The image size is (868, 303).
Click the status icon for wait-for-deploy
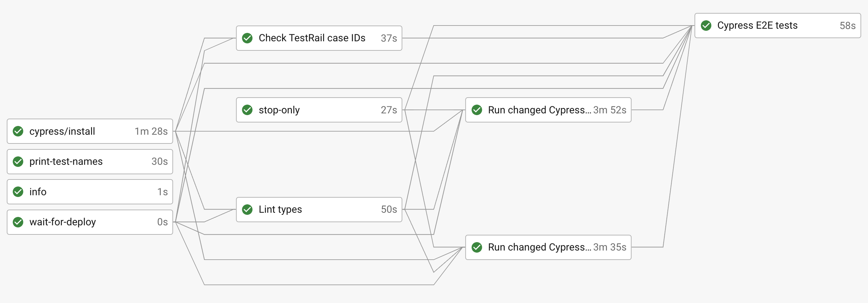click(x=18, y=222)
